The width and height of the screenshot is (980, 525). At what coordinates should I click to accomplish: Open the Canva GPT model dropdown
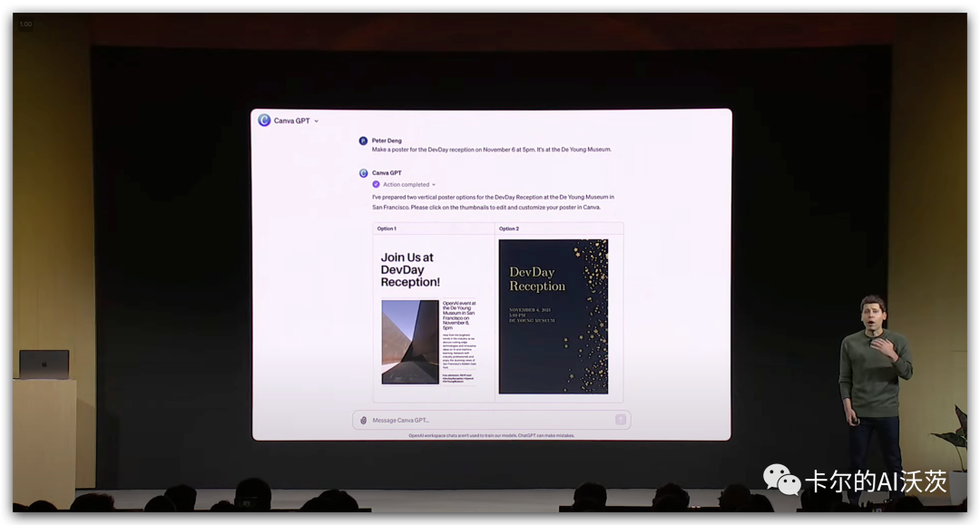(296, 121)
